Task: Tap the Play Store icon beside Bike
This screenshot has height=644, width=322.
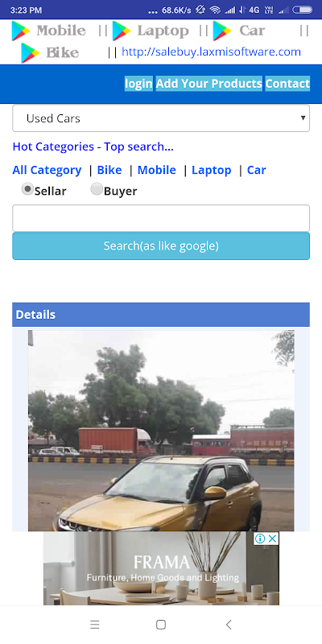Action: [31, 52]
